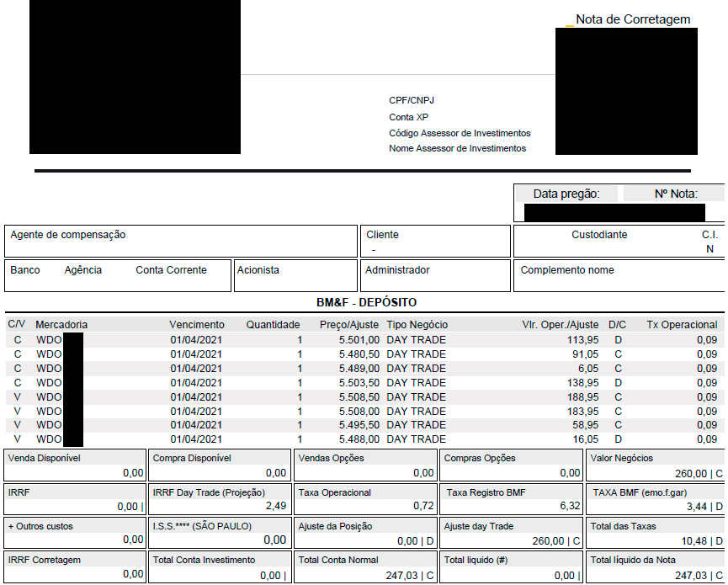Click the 'Nota de Corretagem' title
The image size is (728, 585).
(x=633, y=19)
